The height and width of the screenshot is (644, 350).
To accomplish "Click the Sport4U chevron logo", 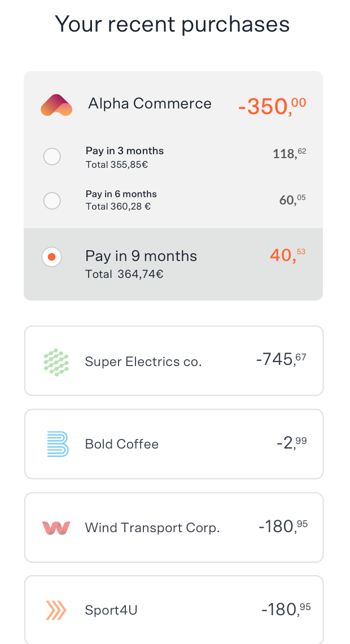I will click(x=56, y=610).
